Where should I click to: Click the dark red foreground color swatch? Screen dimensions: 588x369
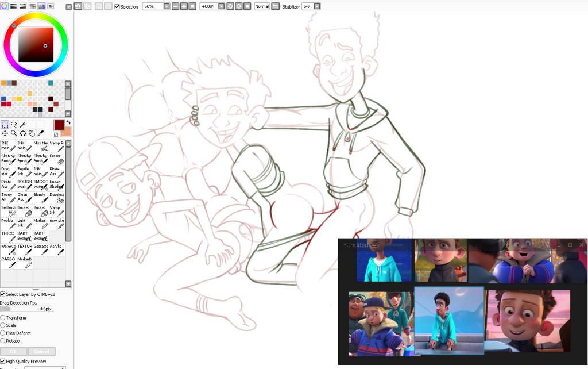[59, 126]
